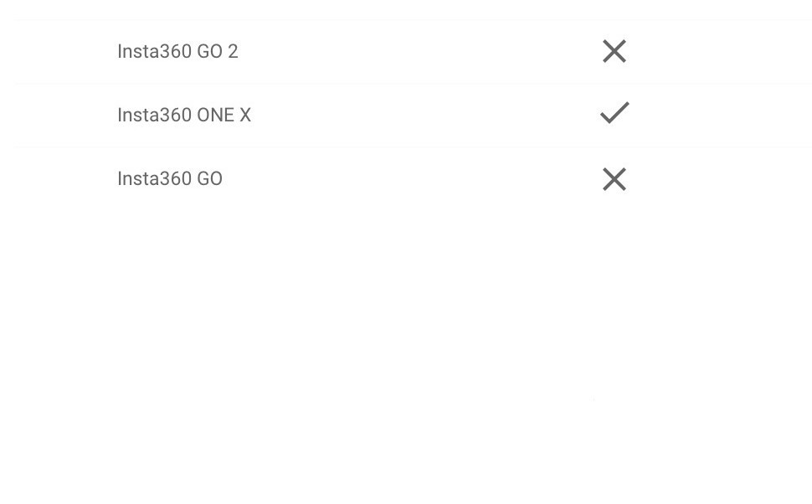This screenshot has height=504, width=812.
Task: Open the Insta360 GO 2 camera entry
Action: [x=414, y=52]
